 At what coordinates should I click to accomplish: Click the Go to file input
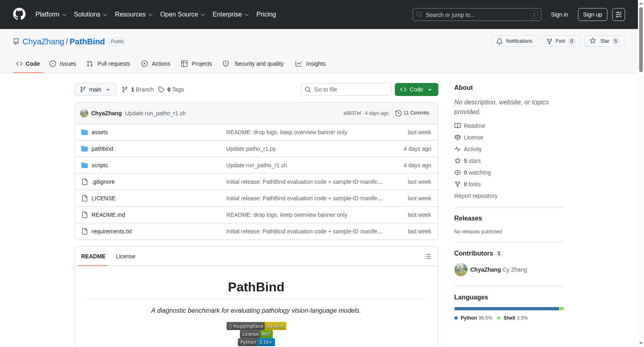point(346,89)
